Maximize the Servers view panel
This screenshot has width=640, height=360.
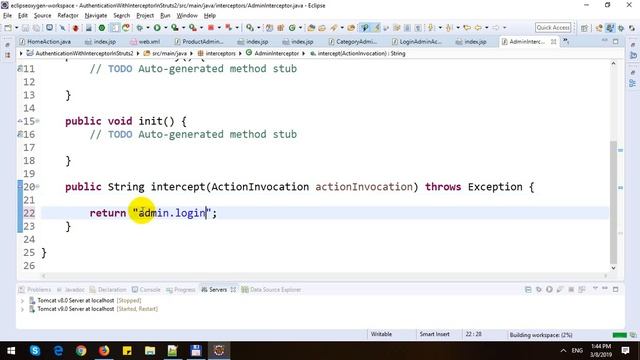click(x=616, y=289)
